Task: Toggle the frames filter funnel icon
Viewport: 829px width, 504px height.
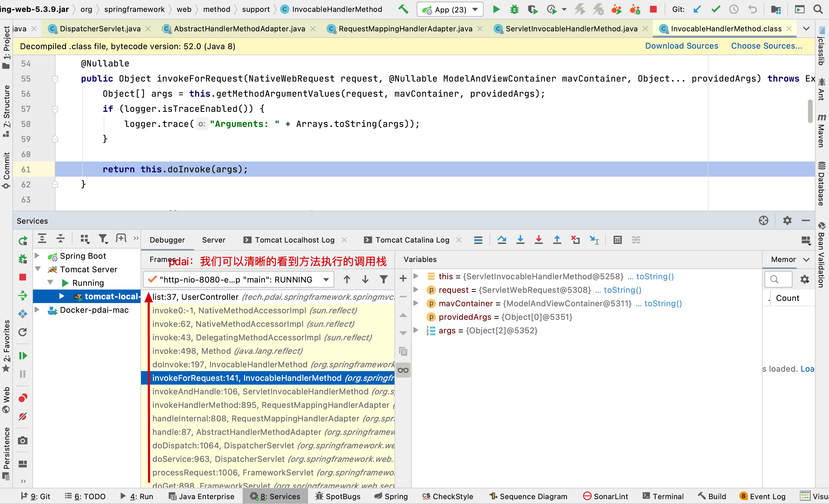Action: pos(383,279)
